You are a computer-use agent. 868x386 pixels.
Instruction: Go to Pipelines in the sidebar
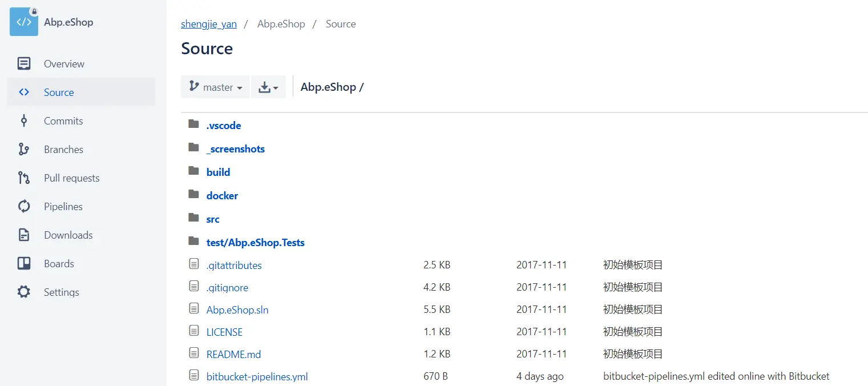click(81, 206)
